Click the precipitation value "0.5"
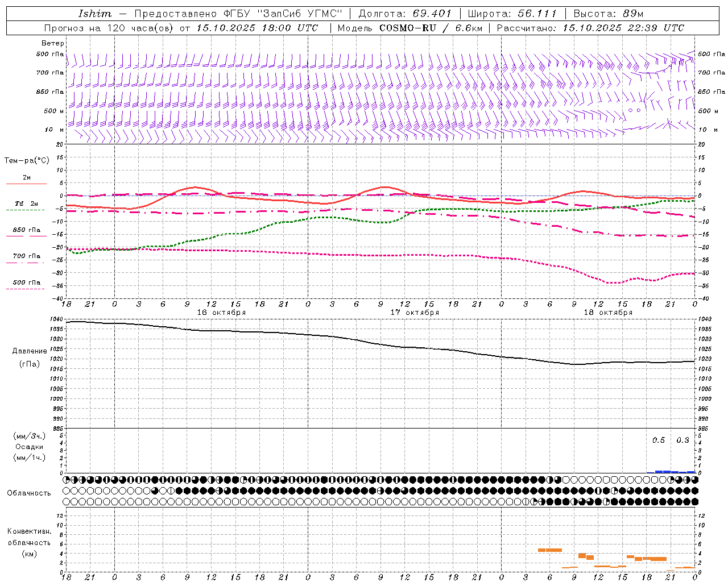The width and height of the screenshot is (728, 582). [659, 440]
